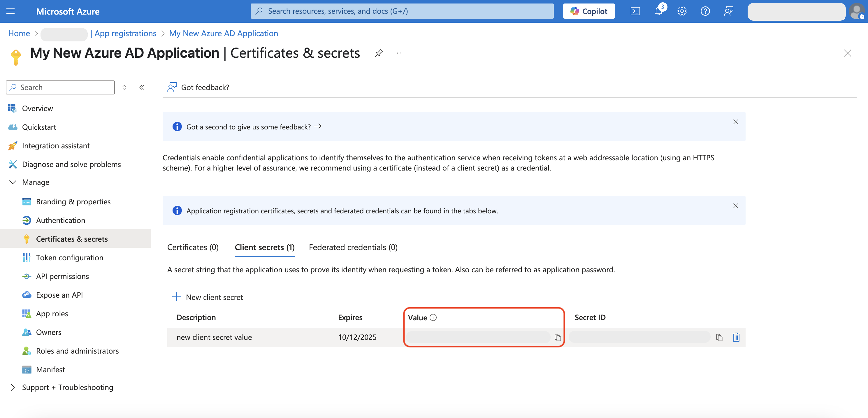Click Got feedback? in the toolbar
Viewport: 868px width, 418px height.
coord(198,87)
